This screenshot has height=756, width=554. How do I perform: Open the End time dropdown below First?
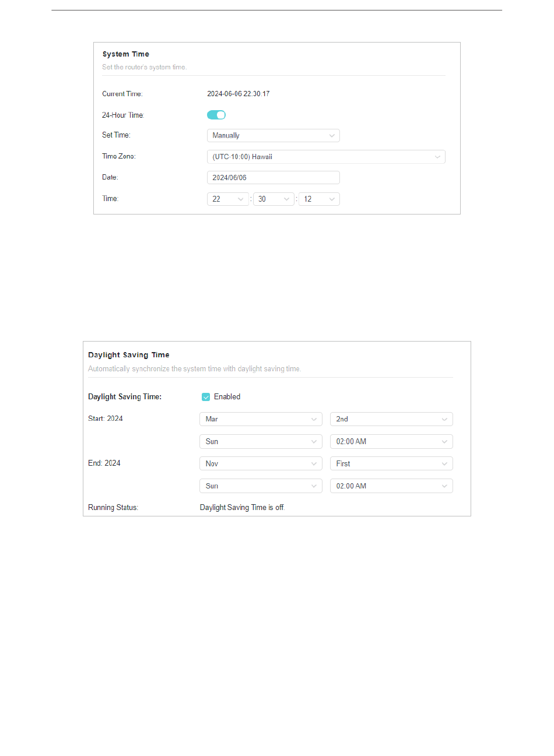[391, 486]
